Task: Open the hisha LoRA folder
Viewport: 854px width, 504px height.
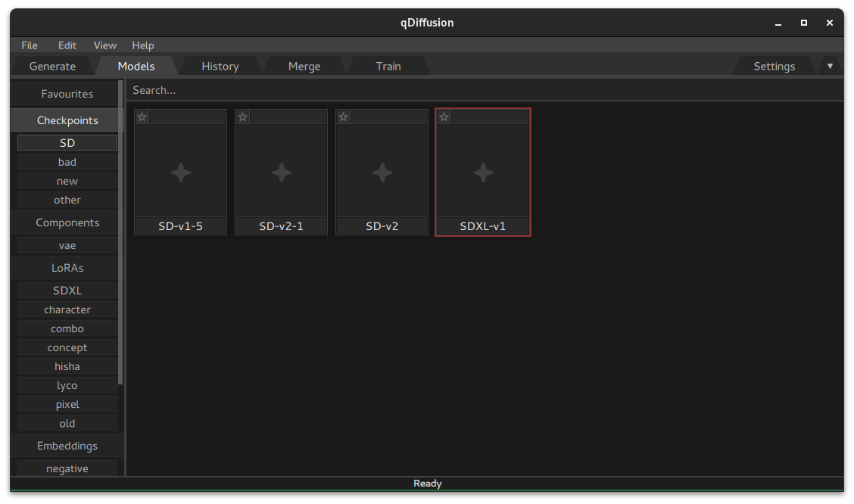Action: pyautogui.click(x=67, y=367)
